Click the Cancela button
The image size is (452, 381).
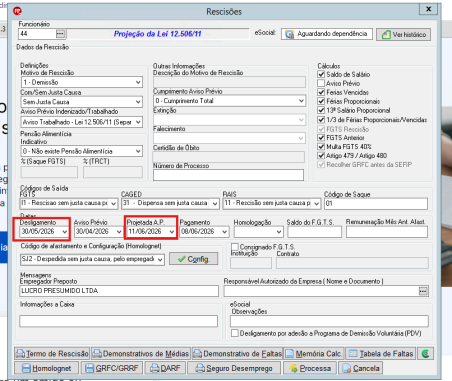[x=361, y=368]
